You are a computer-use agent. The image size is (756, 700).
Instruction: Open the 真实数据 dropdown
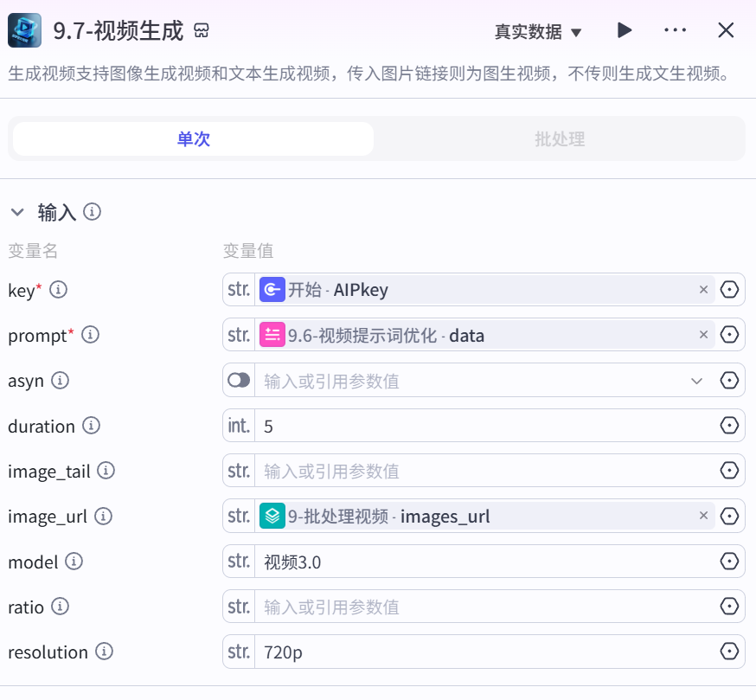[x=538, y=32]
